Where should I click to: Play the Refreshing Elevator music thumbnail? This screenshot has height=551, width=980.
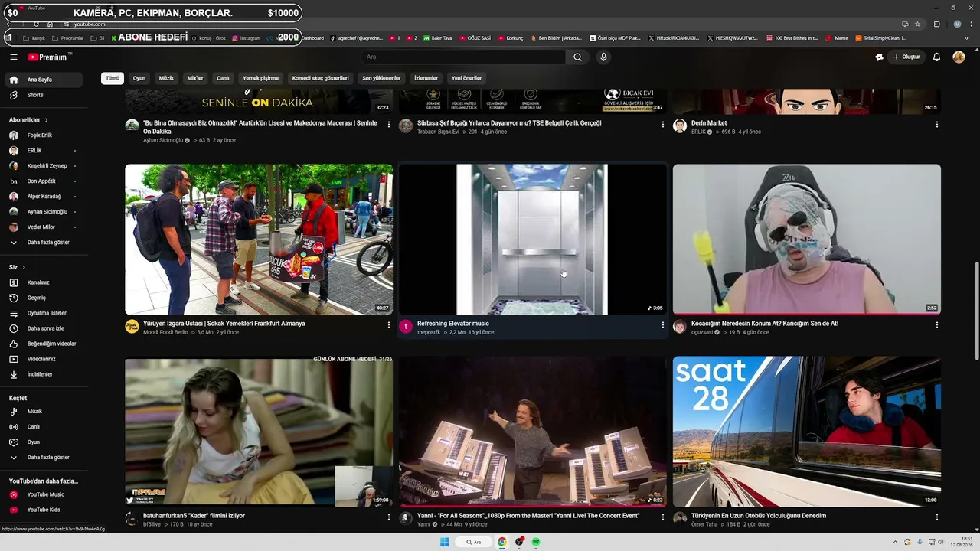tap(532, 240)
